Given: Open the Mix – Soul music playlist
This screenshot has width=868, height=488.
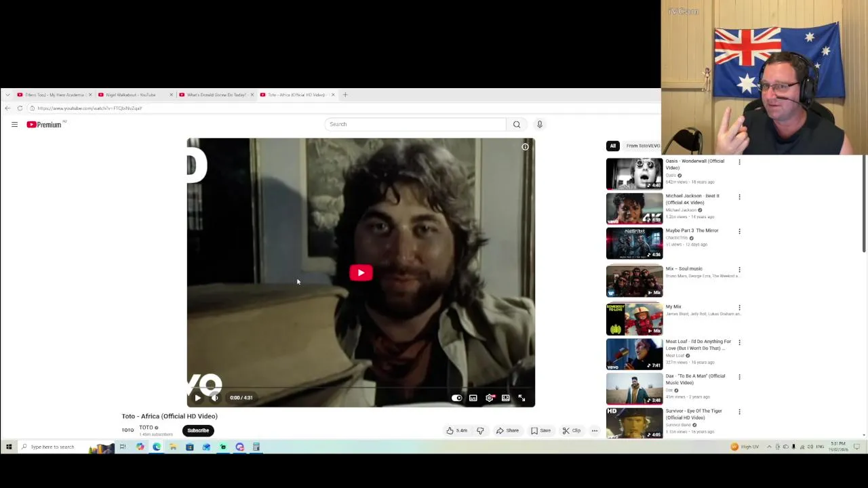Looking at the screenshot, I should coord(684,268).
